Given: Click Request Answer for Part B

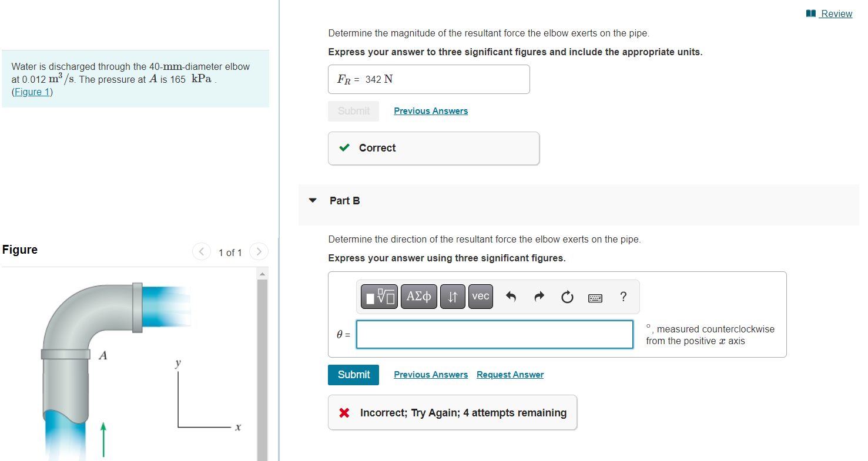Looking at the screenshot, I should [x=510, y=374].
